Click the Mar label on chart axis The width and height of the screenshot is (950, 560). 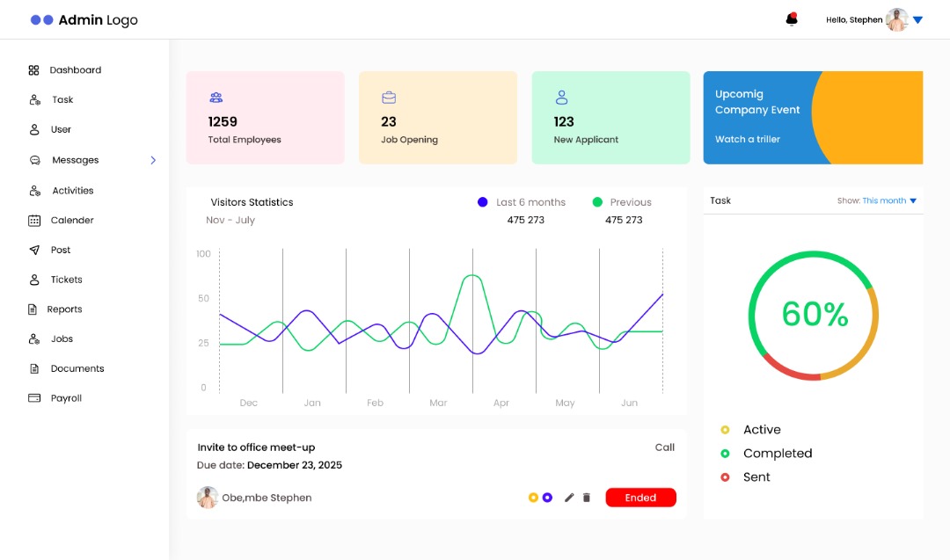click(x=438, y=403)
